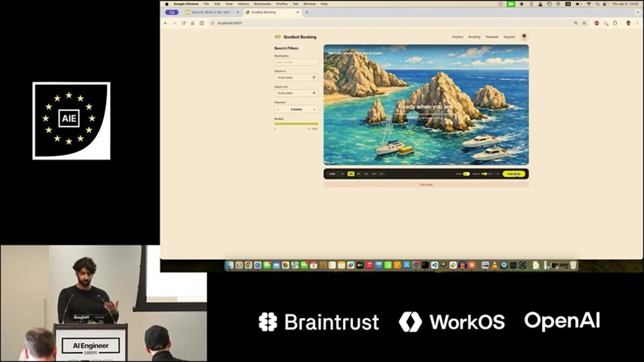Adjust the Speed slider in the call bar
644x362 pixels.
(487, 174)
